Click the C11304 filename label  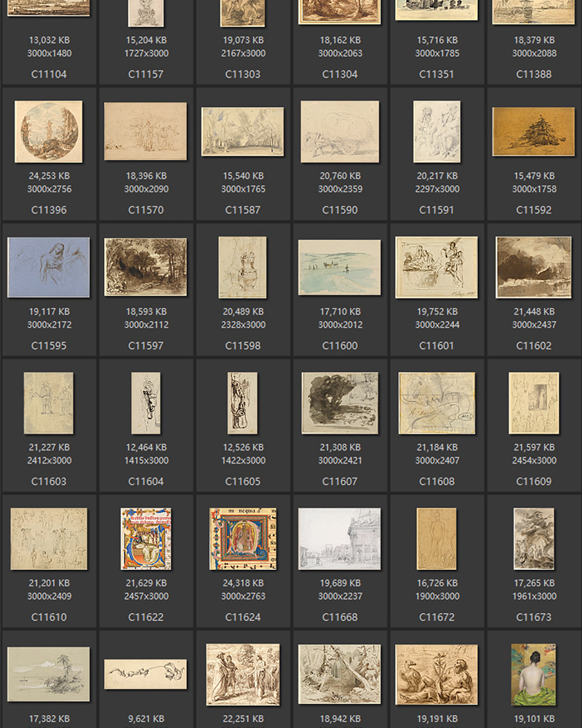point(340,74)
